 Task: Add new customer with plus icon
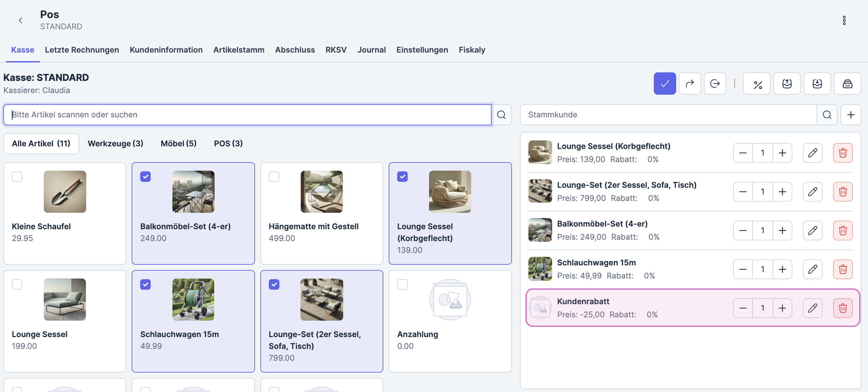(851, 115)
